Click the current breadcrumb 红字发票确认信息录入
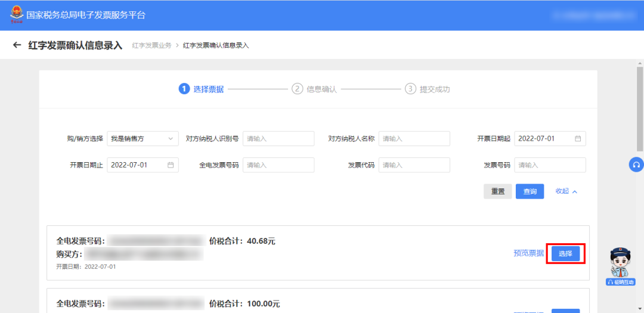The width and height of the screenshot is (644, 313). pos(216,45)
